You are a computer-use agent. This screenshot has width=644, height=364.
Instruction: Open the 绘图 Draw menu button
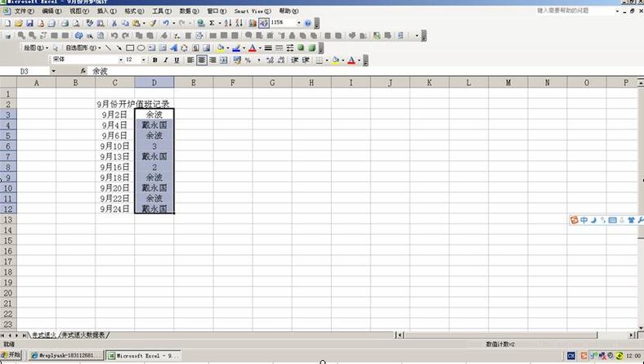(35, 48)
